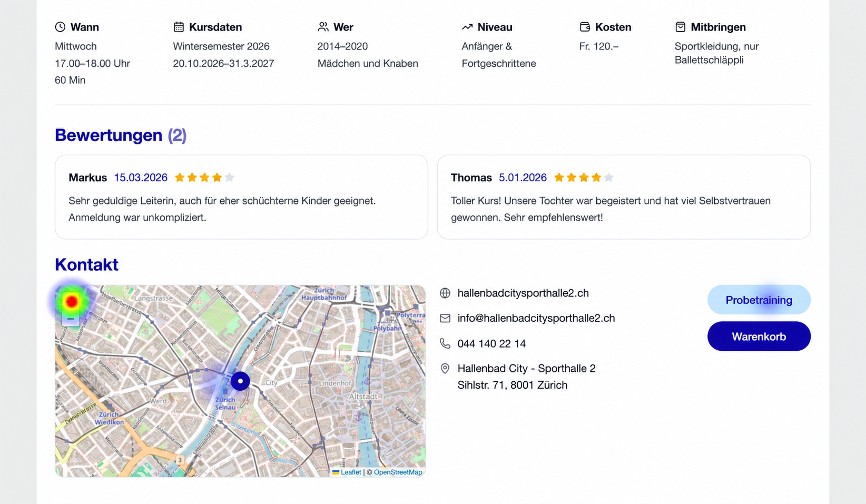Click the 20.10.2026–31.3.2027 date range
Image resolution: width=866 pixels, height=504 pixels.
coord(223,63)
